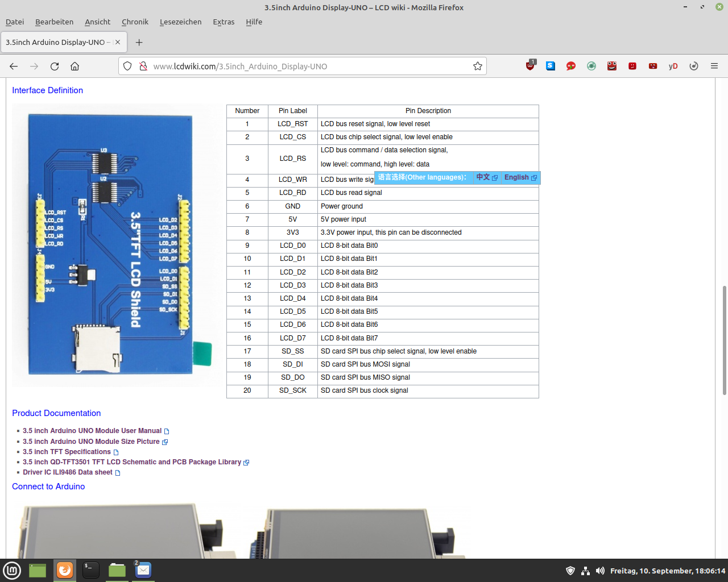The width and height of the screenshot is (728, 582).
Task: Select the SD_SCK pin label cell
Action: (x=293, y=390)
